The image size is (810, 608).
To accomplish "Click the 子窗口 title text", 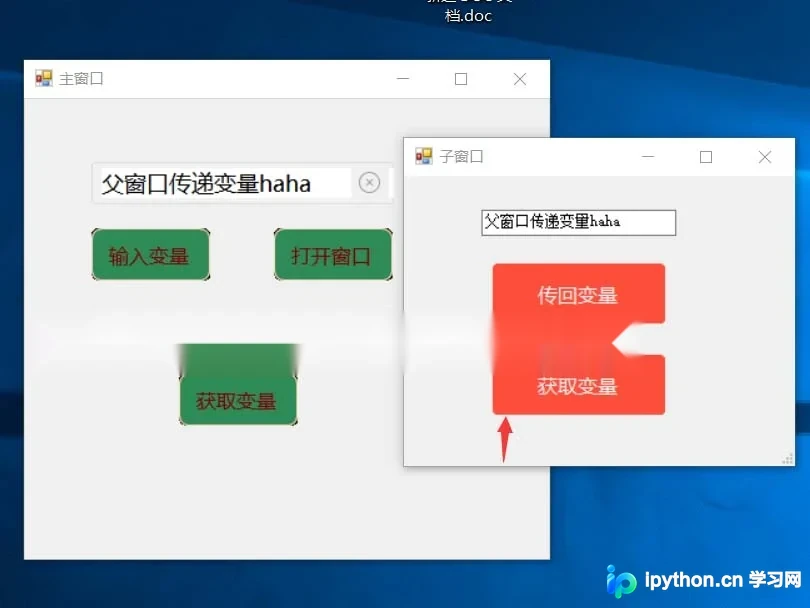I will [x=461, y=156].
